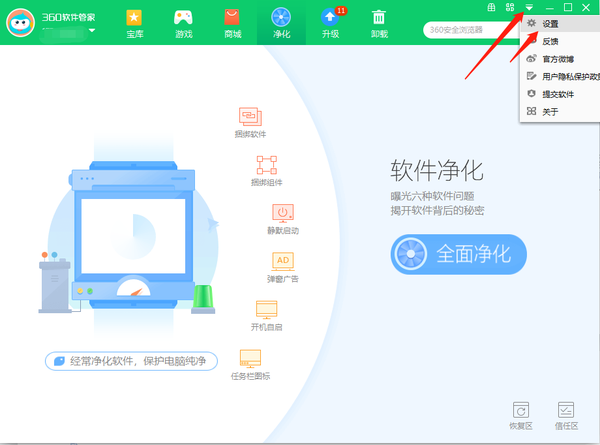Open the 恢复区 recovery zone
600x445 pixels.
click(x=521, y=416)
